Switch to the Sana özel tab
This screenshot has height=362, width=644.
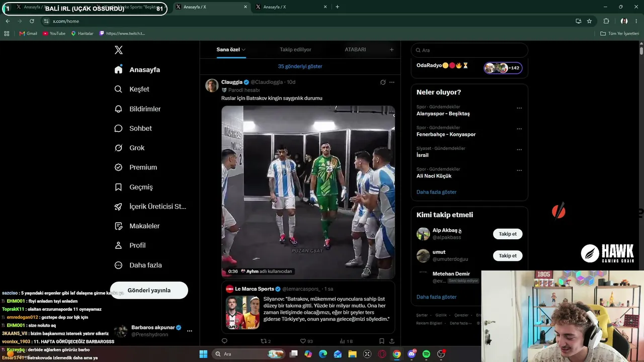point(231,50)
